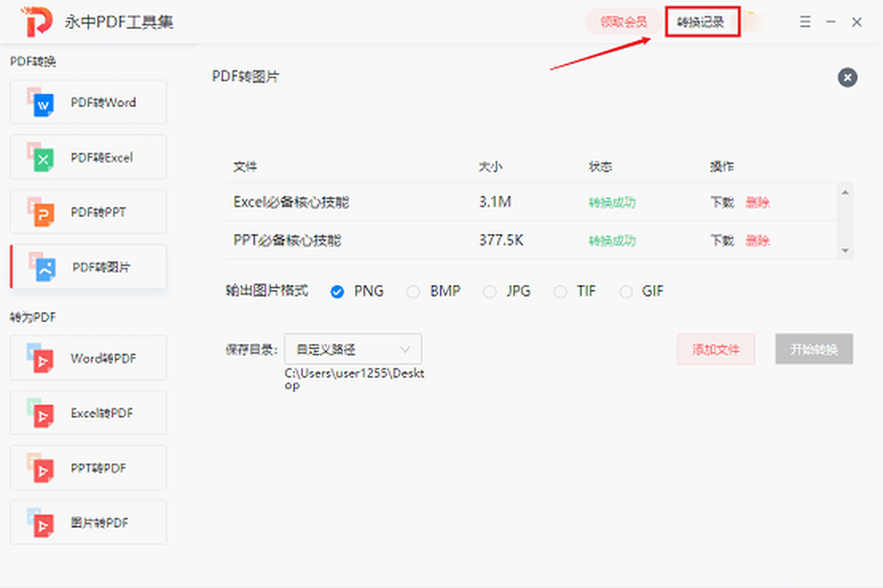This screenshot has width=883, height=588.
Task: Select BMP output image format
Action: coord(414,291)
